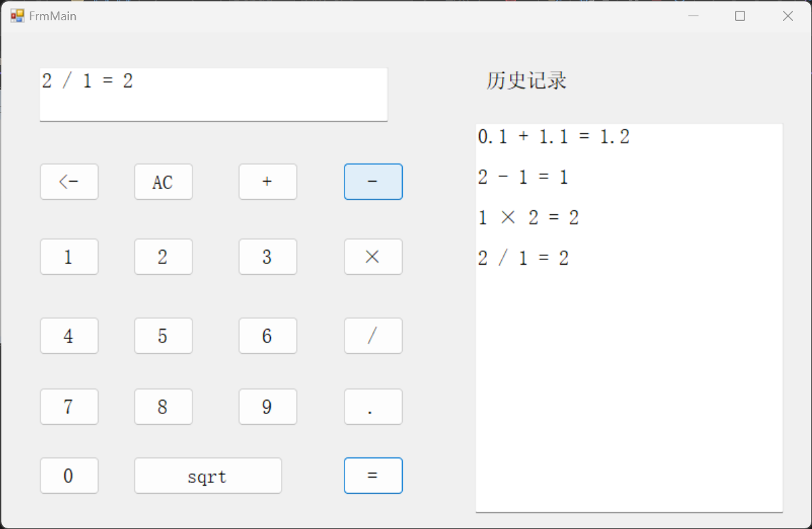Click the sqrt button
Image resolution: width=812 pixels, height=529 pixels.
click(207, 476)
